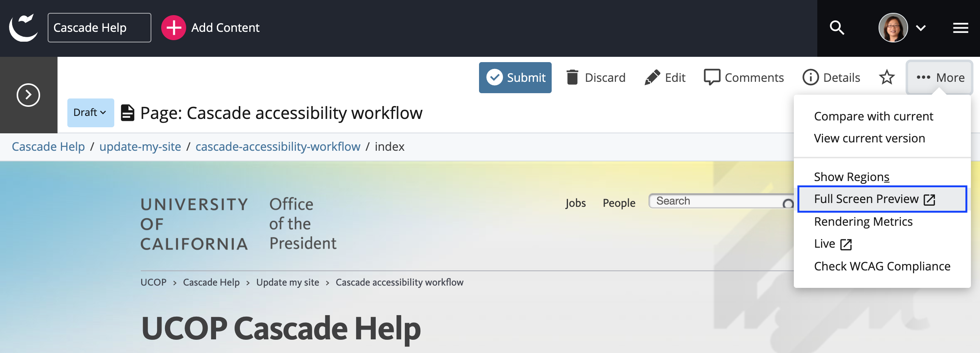Expand the left sidebar arrow icon
Screen dimensions: 980x353
click(x=28, y=95)
